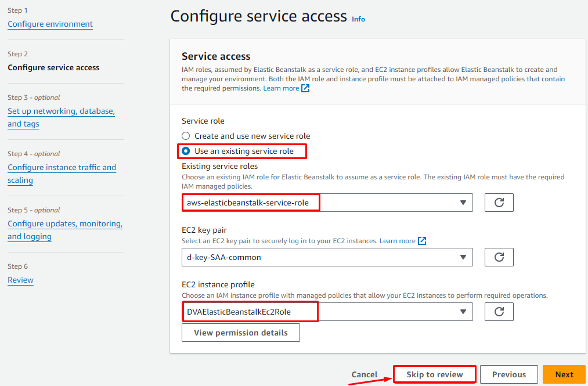Expand the EC2 instance profile dropdown

pos(327,312)
